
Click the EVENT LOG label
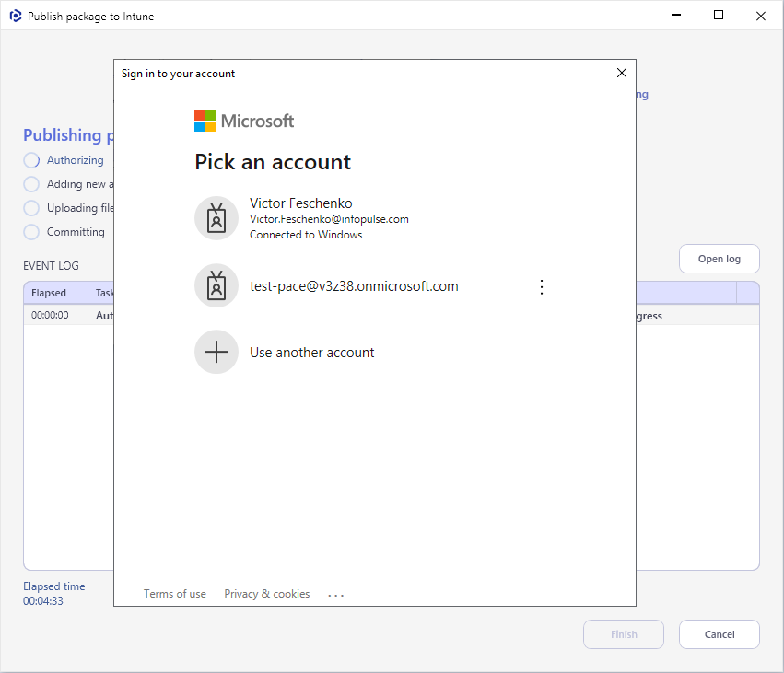pyautogui.click(x=51, y=266)
